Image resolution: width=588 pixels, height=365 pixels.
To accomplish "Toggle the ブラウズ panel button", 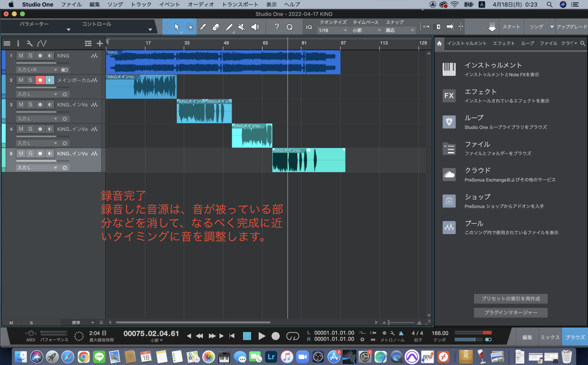I will pyautogui.click(x=575, y=337).
